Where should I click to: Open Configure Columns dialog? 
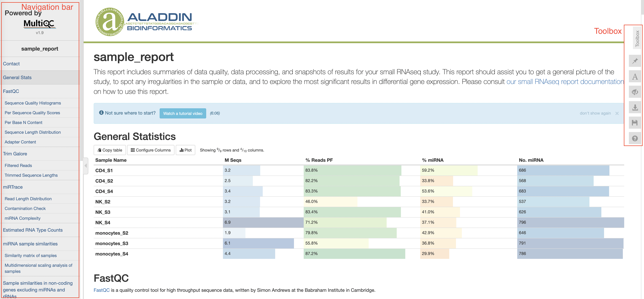coord(151,150)
